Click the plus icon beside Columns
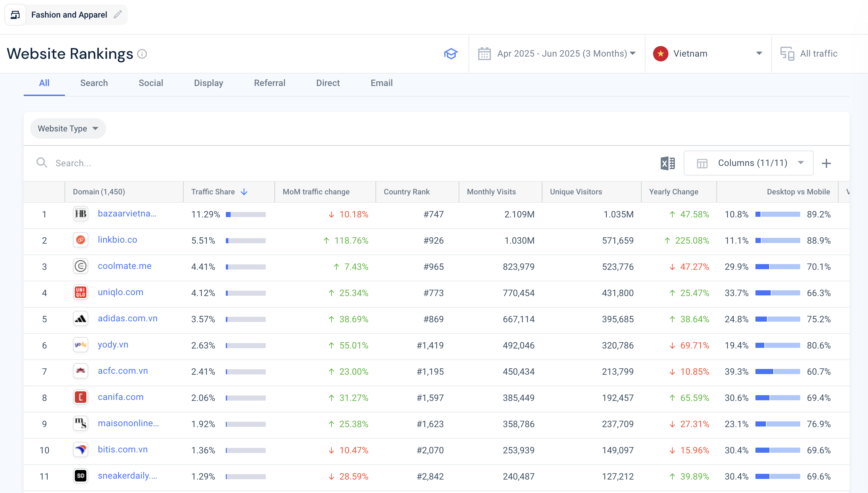Image resolution: width=868 pixels, height=493 pixels. (x=826, y=163)
